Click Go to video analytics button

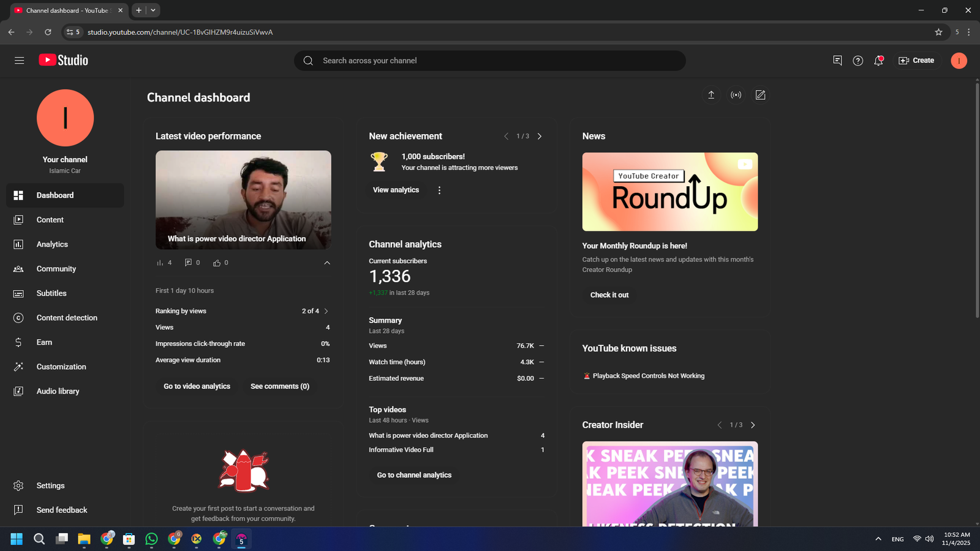tap(197, 386)
